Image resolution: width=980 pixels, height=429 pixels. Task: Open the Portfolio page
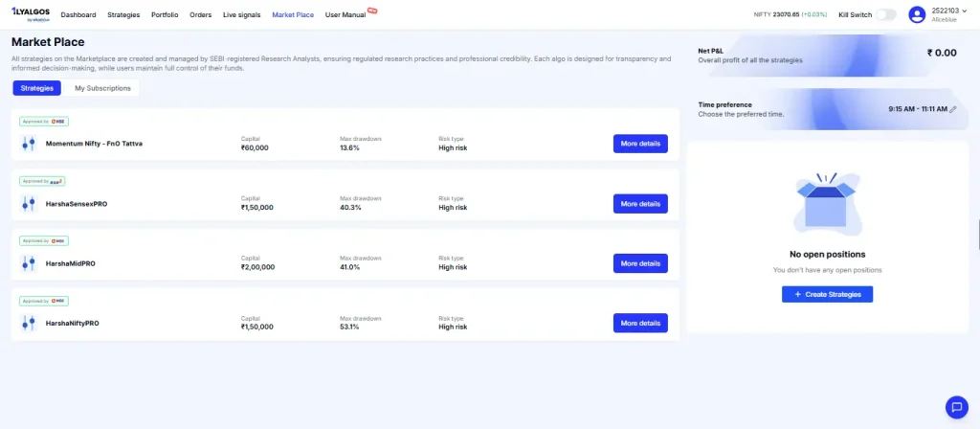tap(165, 14)
